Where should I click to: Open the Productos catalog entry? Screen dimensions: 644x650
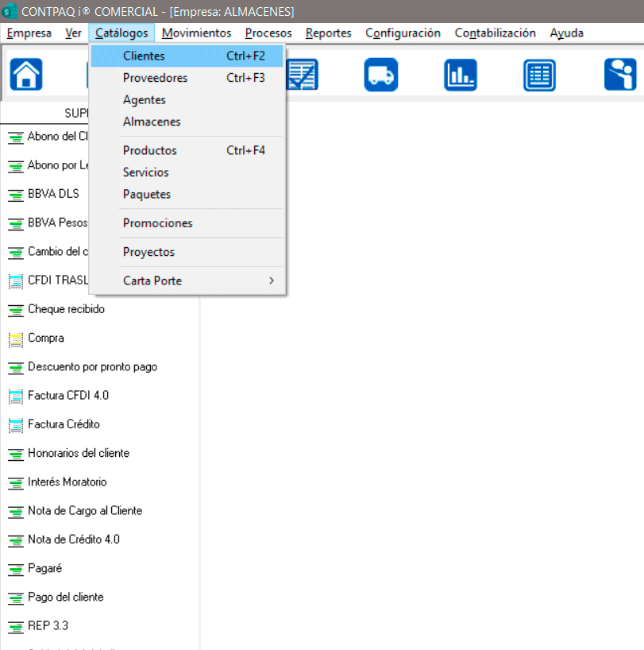[149, 150]
